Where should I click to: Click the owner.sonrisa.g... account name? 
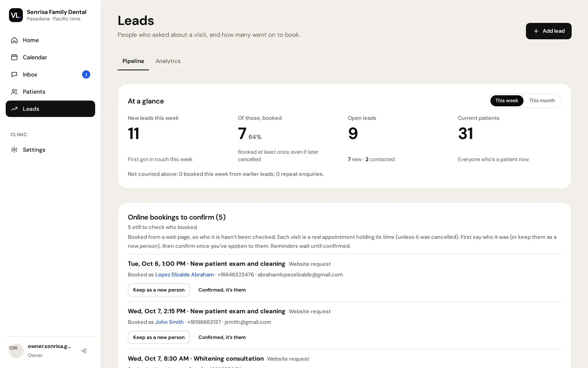tap(49, 346)
